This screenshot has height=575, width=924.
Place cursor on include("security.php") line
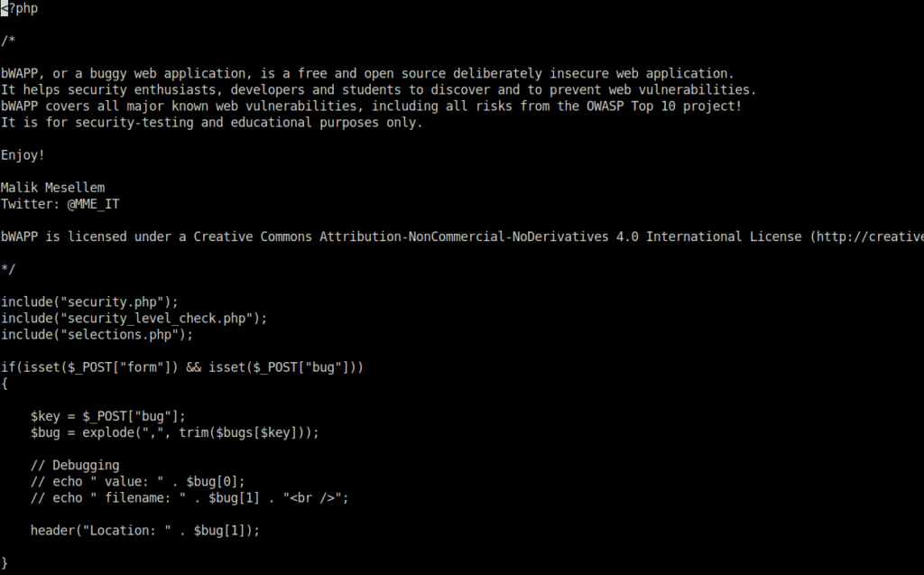tap(89, 302)
